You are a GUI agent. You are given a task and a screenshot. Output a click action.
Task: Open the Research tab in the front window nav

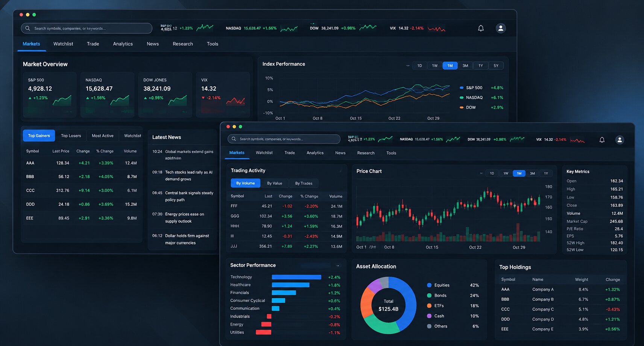(x=366, y=153)
